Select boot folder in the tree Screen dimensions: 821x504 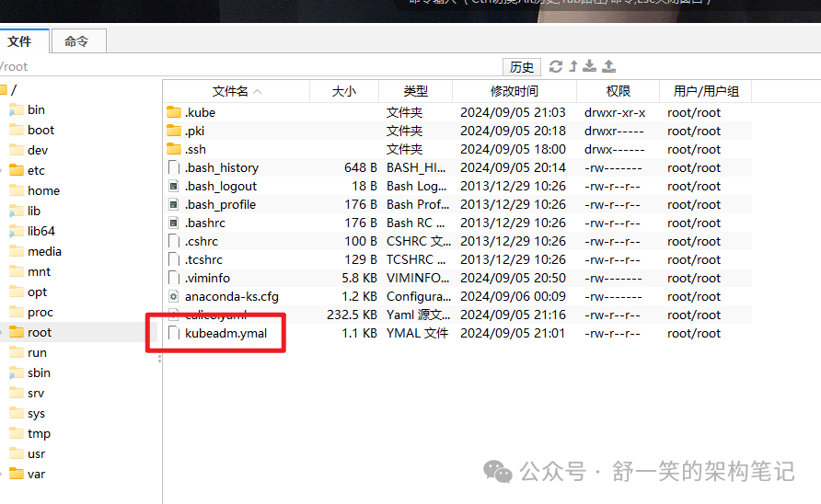tap(40, 130)
